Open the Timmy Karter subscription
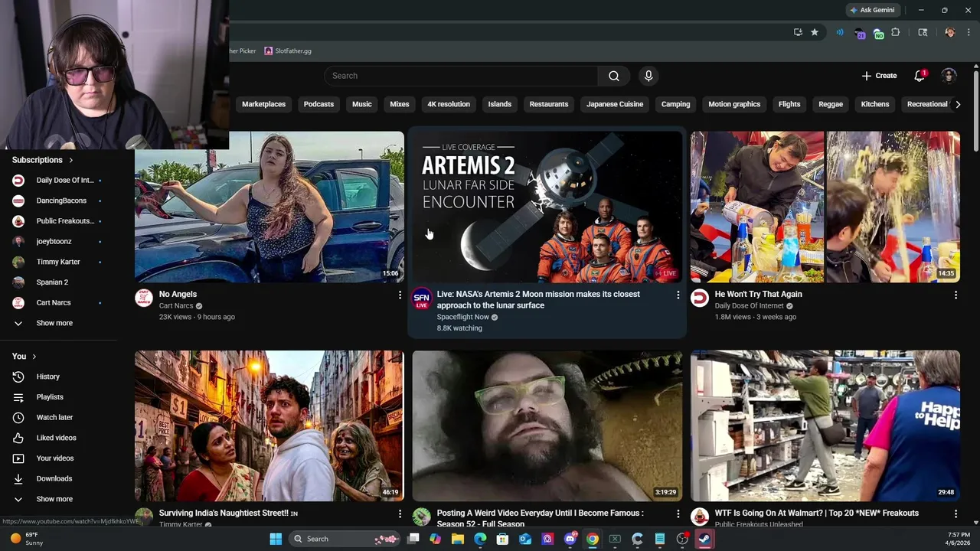980x551 pixels. click(58, 262)
